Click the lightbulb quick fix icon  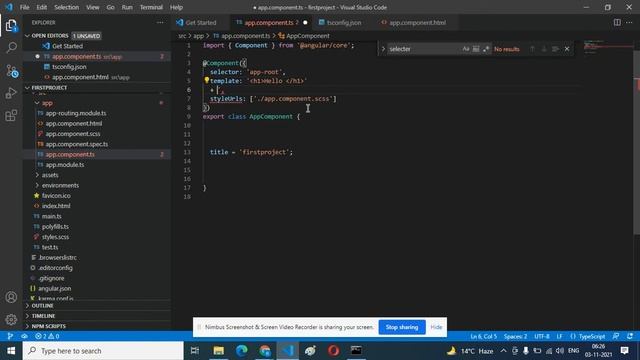click(x=207, y=80)
